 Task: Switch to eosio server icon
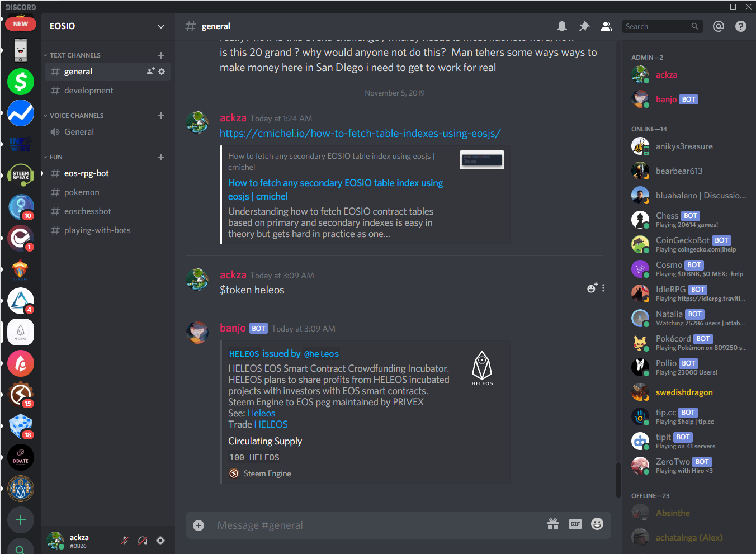tap(21, 332)
